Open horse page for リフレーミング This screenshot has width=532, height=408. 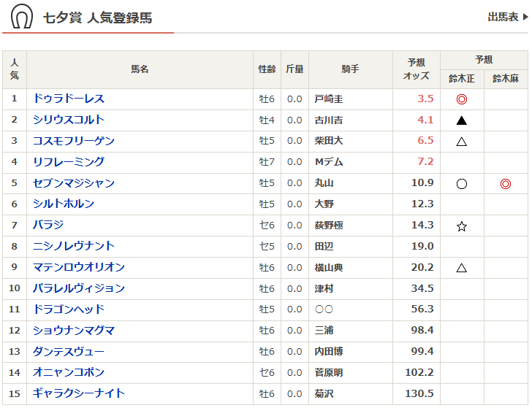pos(69,161)
